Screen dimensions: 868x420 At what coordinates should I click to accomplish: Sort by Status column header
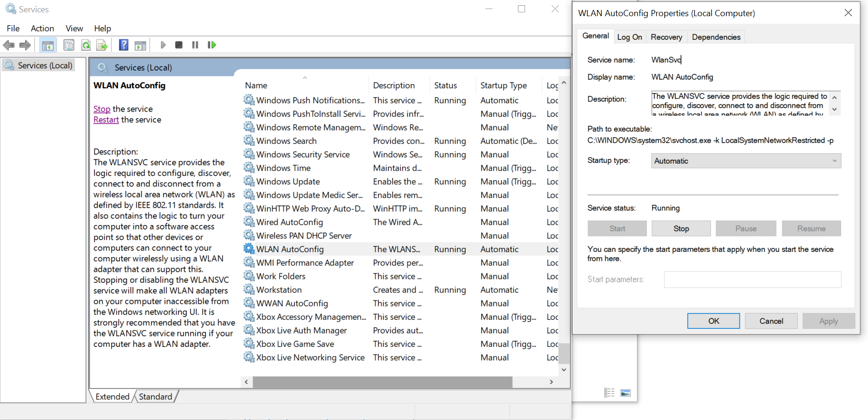point(452,85)
